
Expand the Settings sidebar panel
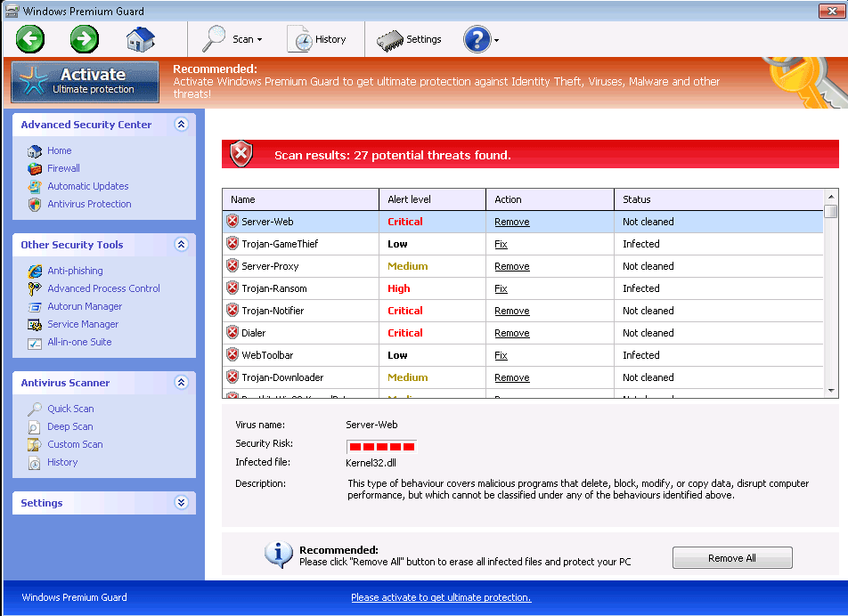tap(182, 503)
